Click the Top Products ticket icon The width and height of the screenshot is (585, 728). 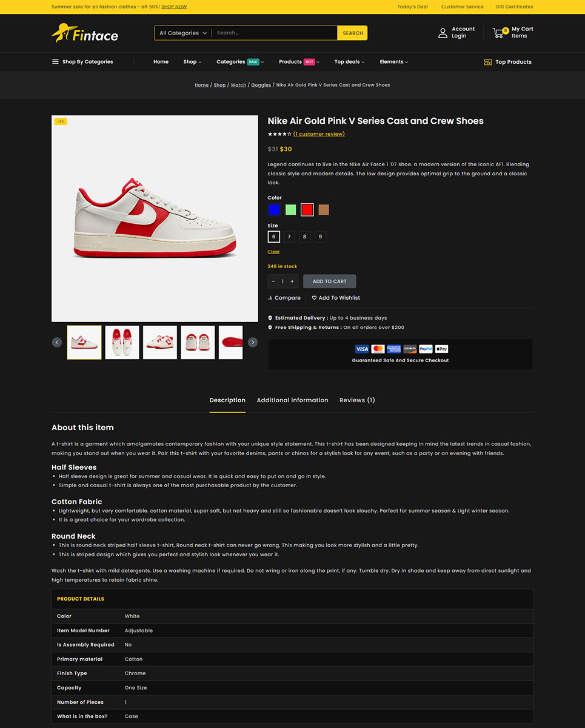tap(488, 62)
